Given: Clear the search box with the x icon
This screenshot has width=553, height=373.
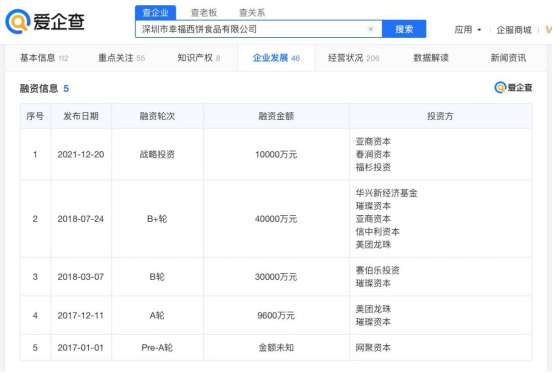Looking at the screenshot, I should coord(370,29).
